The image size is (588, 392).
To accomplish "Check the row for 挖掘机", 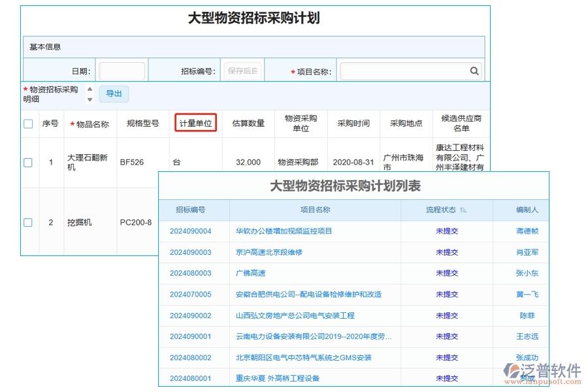I will [27, 222].
